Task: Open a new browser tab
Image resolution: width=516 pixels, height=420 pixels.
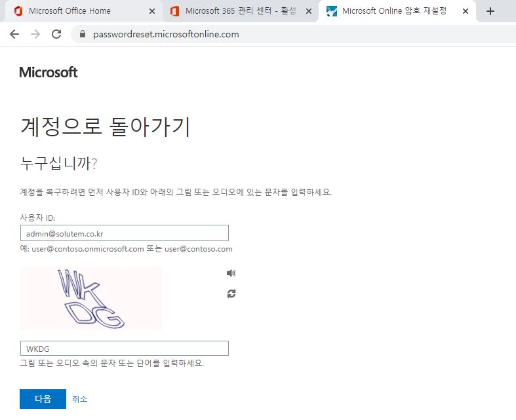Action: 490,11
